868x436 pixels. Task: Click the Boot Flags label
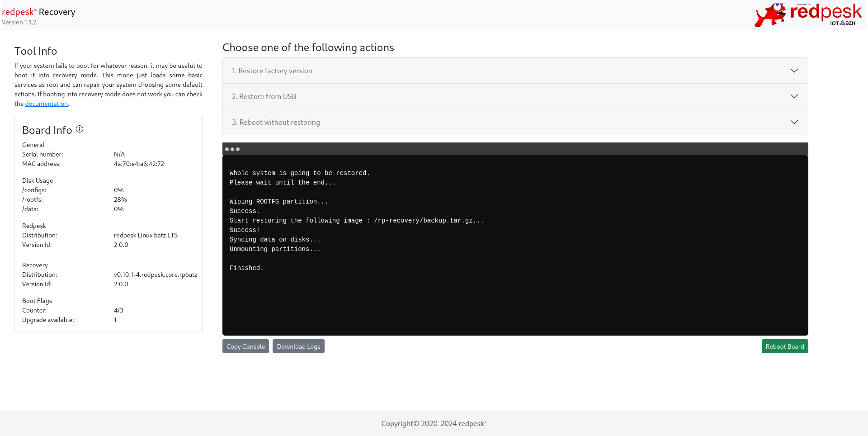pyautogui.click(x=37, y=301)
